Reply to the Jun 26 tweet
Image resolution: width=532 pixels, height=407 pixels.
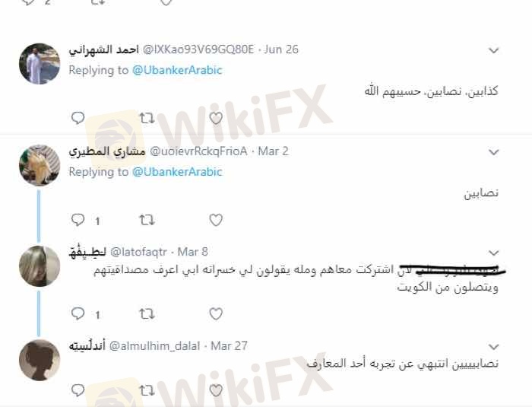[x=78, y=118]
